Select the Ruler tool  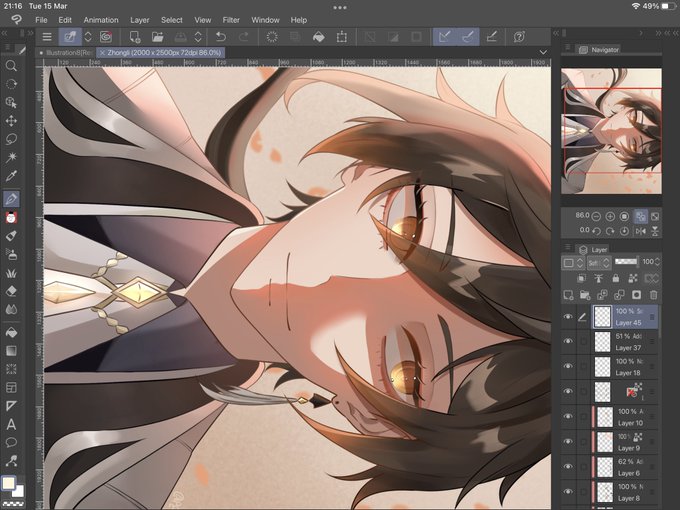point(11,406)
